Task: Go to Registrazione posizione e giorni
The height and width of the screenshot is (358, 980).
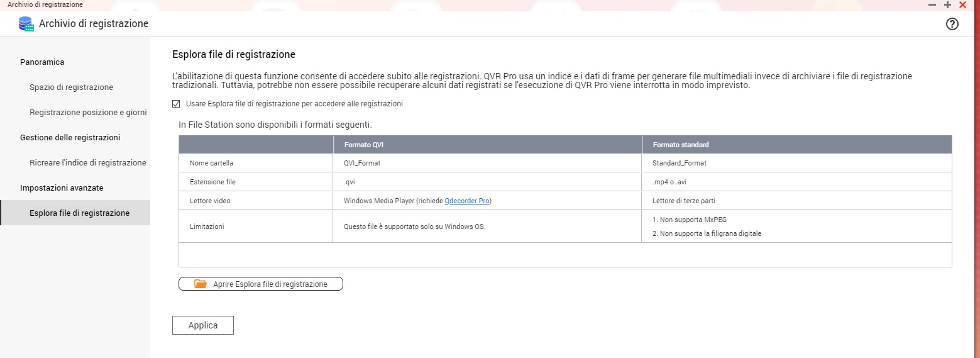Action: pos(88,112)
